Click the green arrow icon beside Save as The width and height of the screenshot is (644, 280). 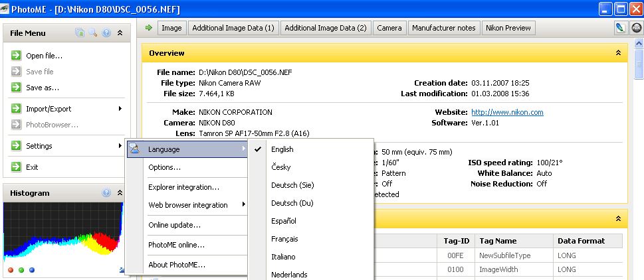coord(17,88)
